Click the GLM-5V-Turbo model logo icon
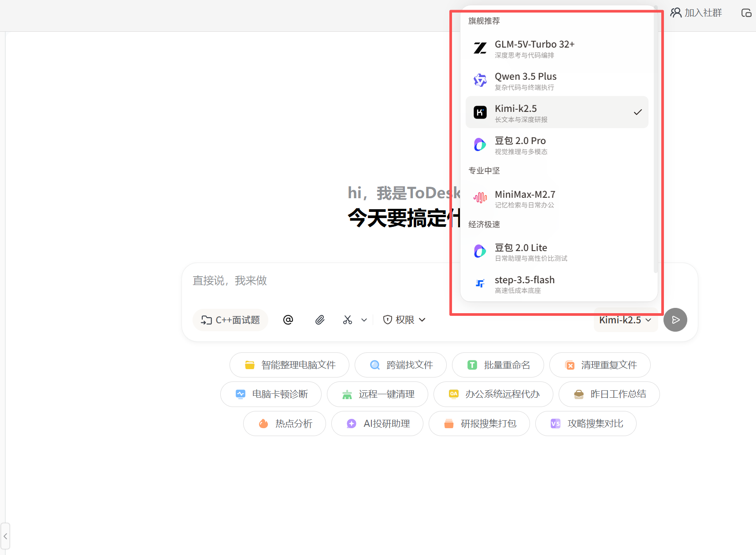 480,48
